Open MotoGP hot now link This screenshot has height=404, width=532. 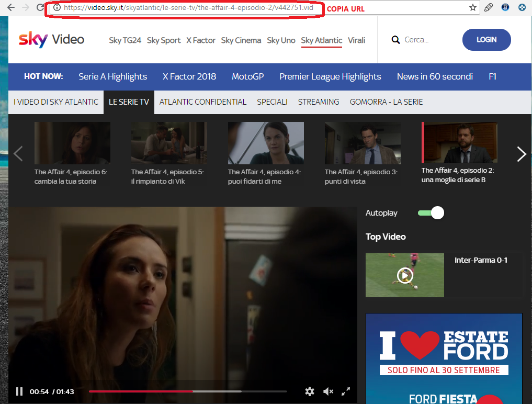click(x=247, y=77)
